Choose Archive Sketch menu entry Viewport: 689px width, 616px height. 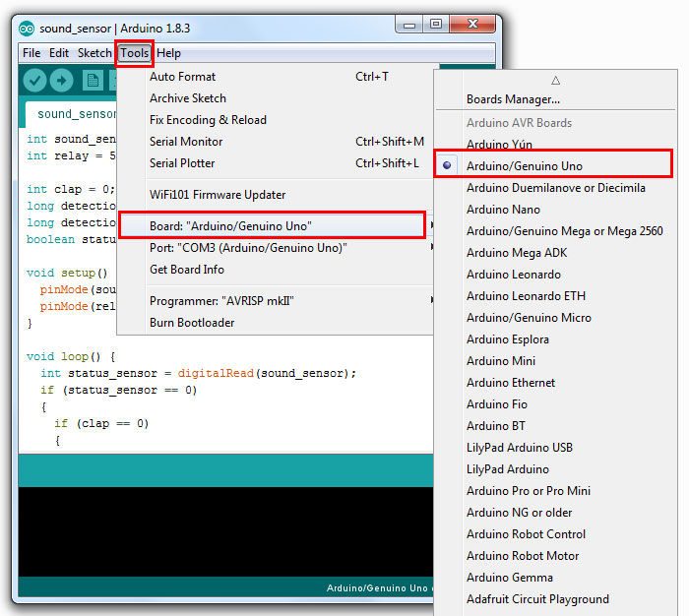point(277,98)
